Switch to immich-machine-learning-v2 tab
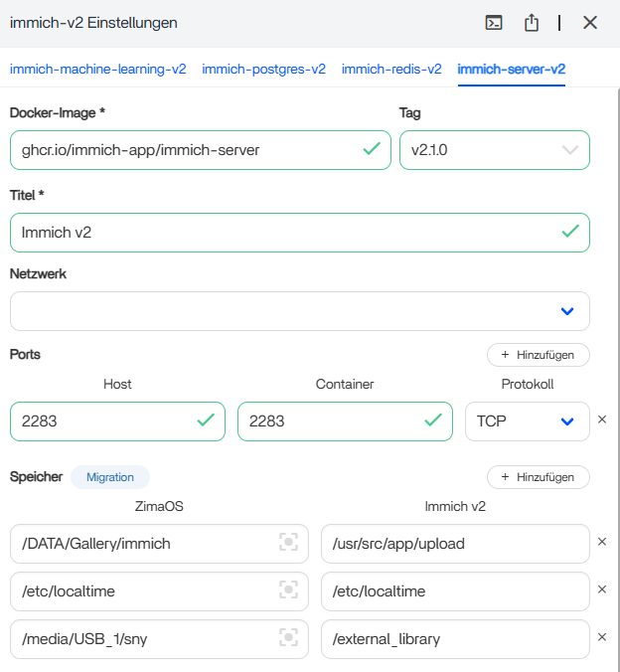This screenshot has width=620, height=672. point(97,70)
